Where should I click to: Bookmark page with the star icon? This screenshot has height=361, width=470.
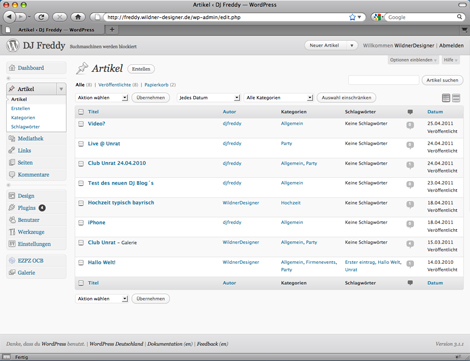[352, 17]
